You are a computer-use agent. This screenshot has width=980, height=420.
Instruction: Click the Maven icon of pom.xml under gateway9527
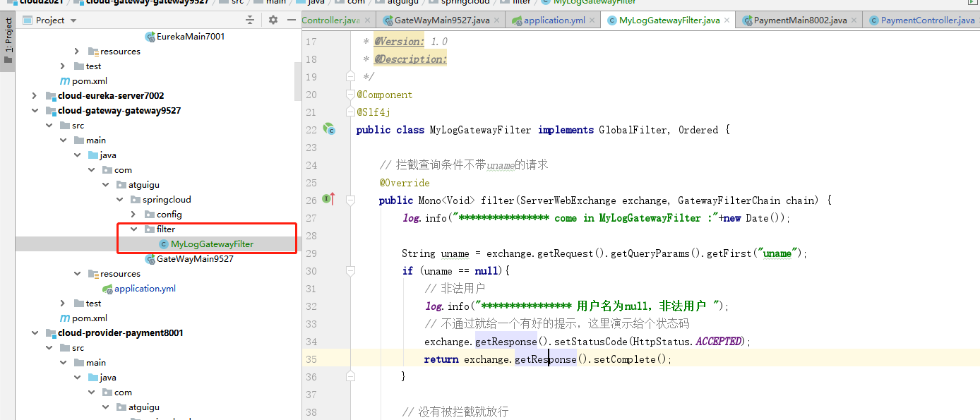click(65, 318)
